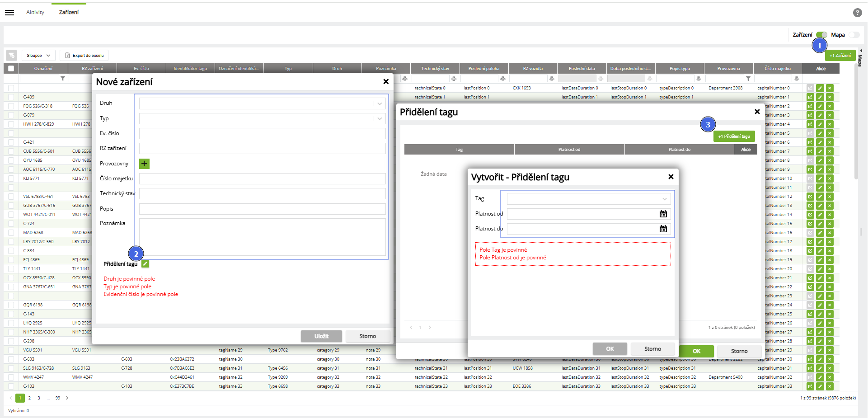The height and width of the screenshot is (418, 868).
Task: Click the delete X for capitalNumber 0 row
Action: 830,88
